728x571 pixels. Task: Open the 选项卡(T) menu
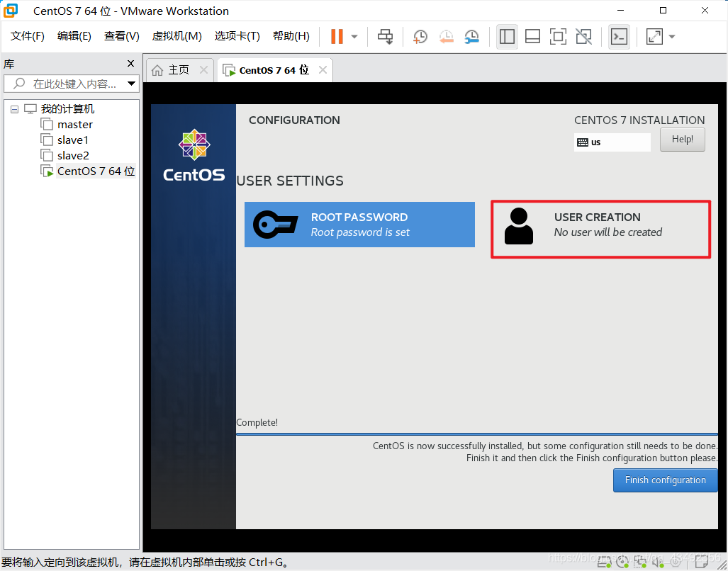[237, 36]
